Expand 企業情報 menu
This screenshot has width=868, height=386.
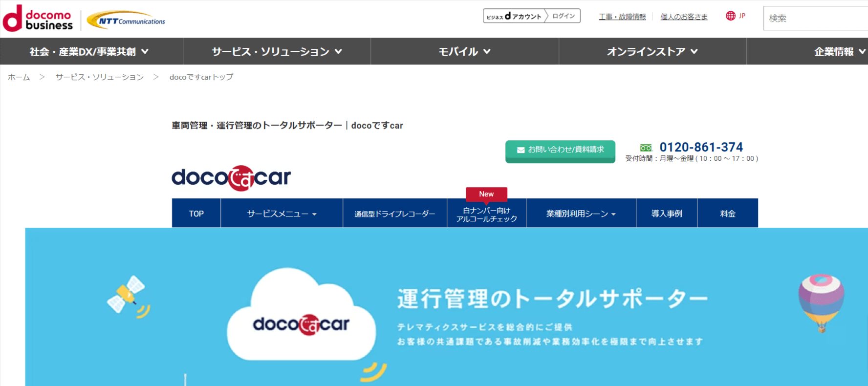pos(807,51)
